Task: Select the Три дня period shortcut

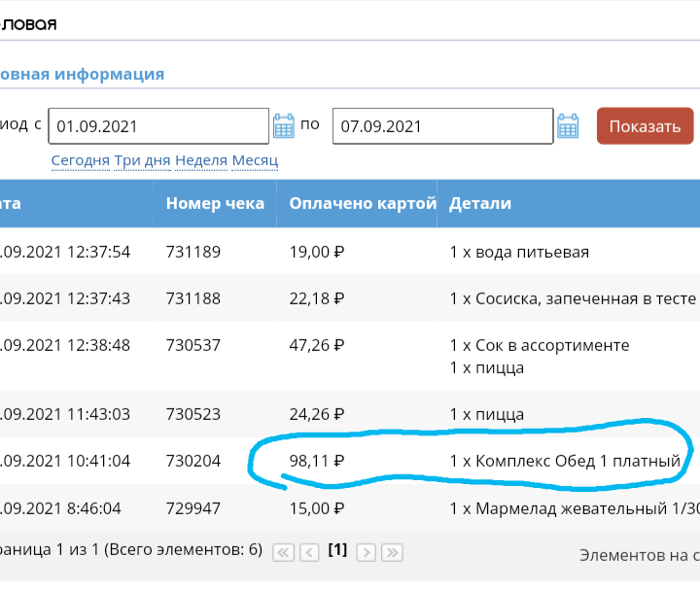Action: point(142,160)
